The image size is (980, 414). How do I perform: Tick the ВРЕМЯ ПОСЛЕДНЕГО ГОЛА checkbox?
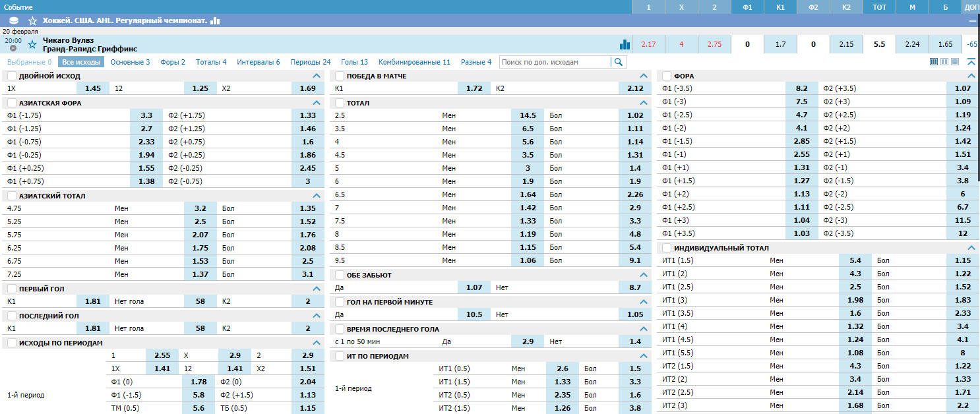tap(340, 329)
